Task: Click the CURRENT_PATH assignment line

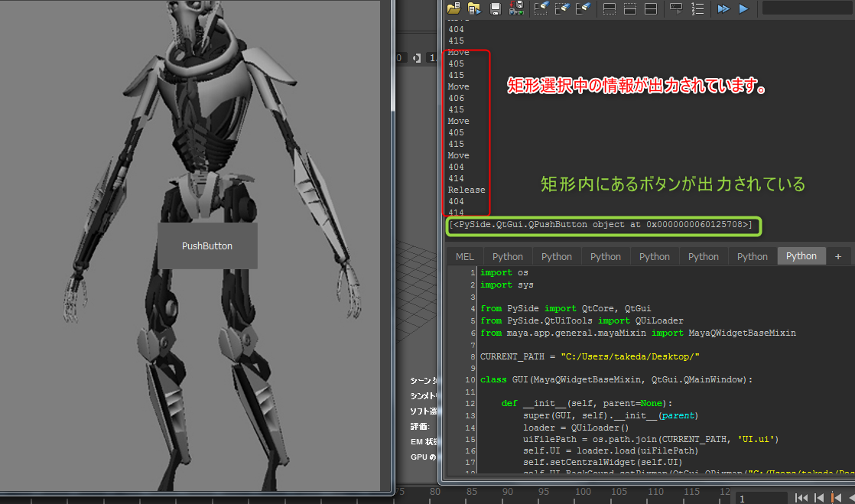Action: (x=590, y=356)
